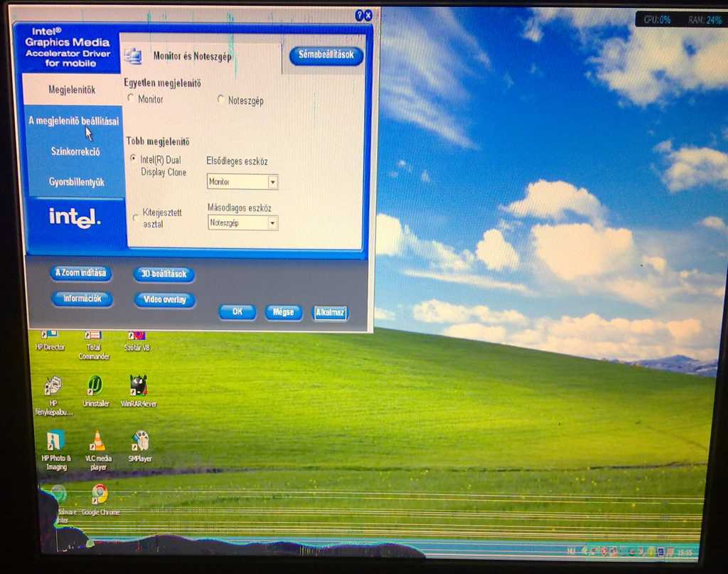Image resolution: width=728 pixels, height=574 pixels.
Task: Cancel with the Mégse button
Action: [284, 312]
